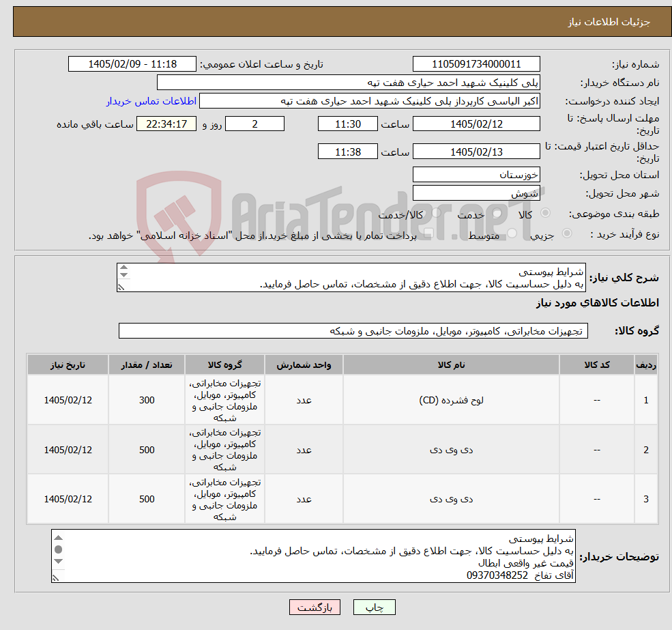Image resolution: width=672 pixels, height=630 pixels.
Task: Select the متوسط purchase type radio
Action: [x=512, y=233]
